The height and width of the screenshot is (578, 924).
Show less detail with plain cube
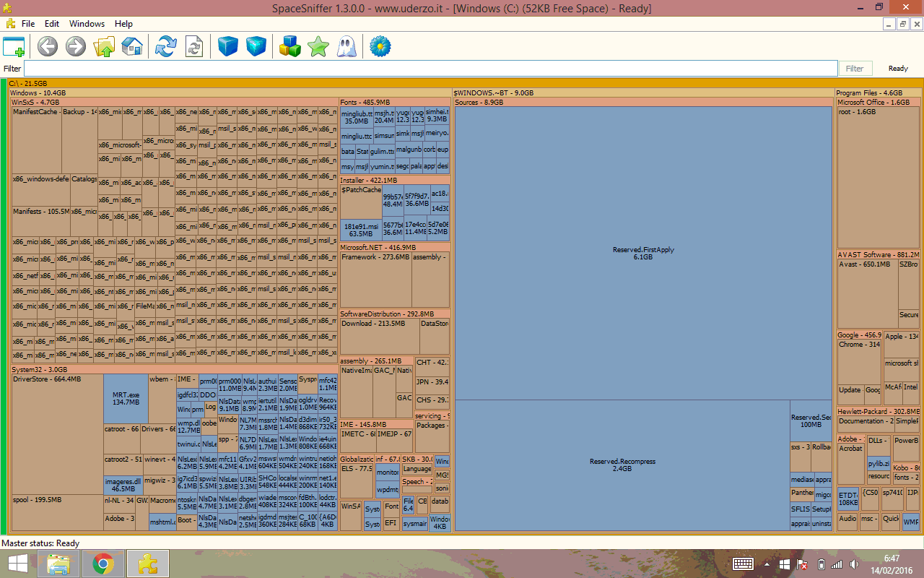click(228, 47)
